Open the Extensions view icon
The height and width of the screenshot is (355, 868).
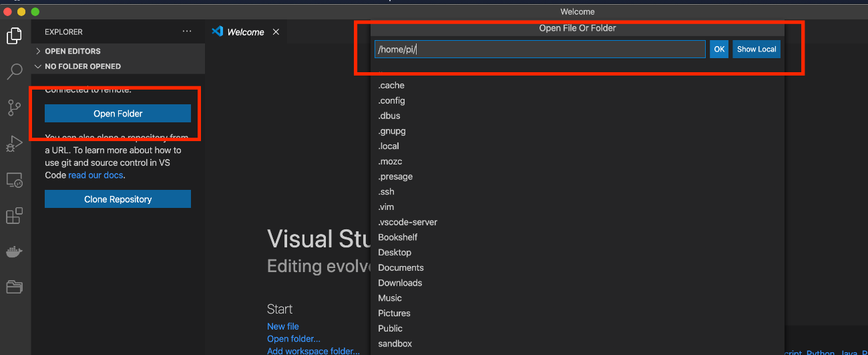tap(15, 215)
